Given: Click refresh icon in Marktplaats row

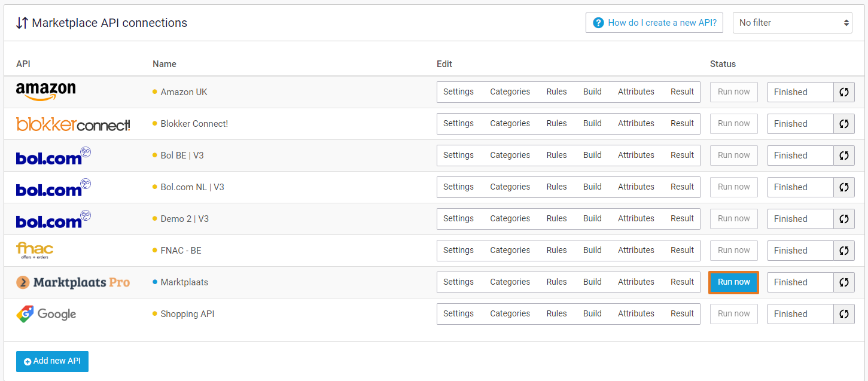Looking at the screenshot, I should pos(844,282).
